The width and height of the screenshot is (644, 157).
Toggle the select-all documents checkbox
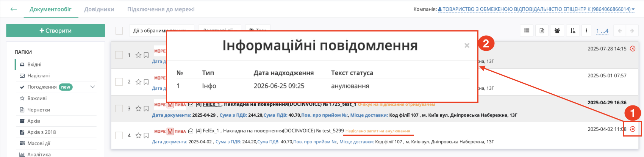(x=119, y=31)
